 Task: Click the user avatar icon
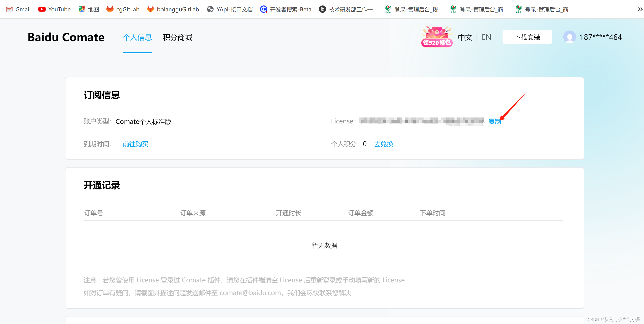(x=569, y=37)
